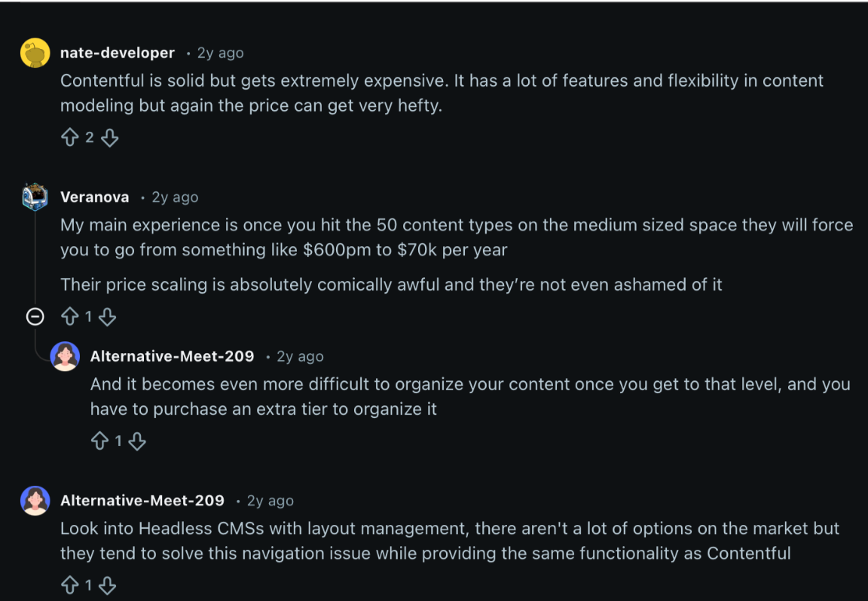Downvote Alternative-Meet-209's nested reply
The width and height of the screenshot is (868, 601).
(x=137, y=441)
